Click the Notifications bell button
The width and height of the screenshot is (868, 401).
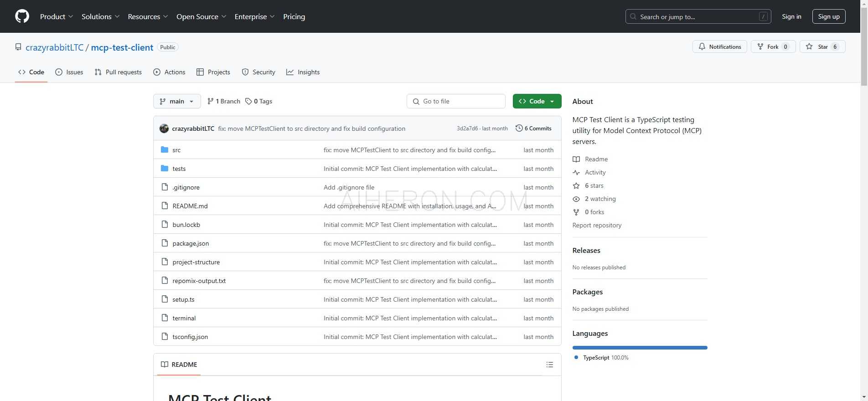(x=720, y=46)
